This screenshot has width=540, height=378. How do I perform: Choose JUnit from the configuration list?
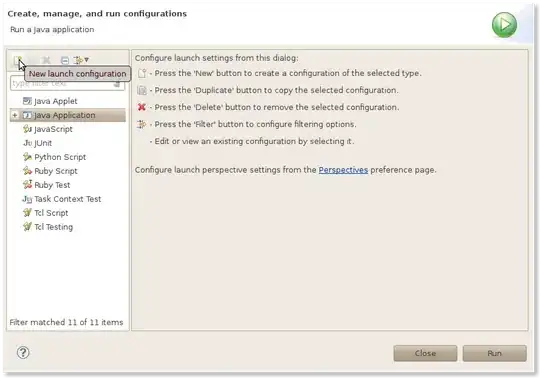pos(37,143)
